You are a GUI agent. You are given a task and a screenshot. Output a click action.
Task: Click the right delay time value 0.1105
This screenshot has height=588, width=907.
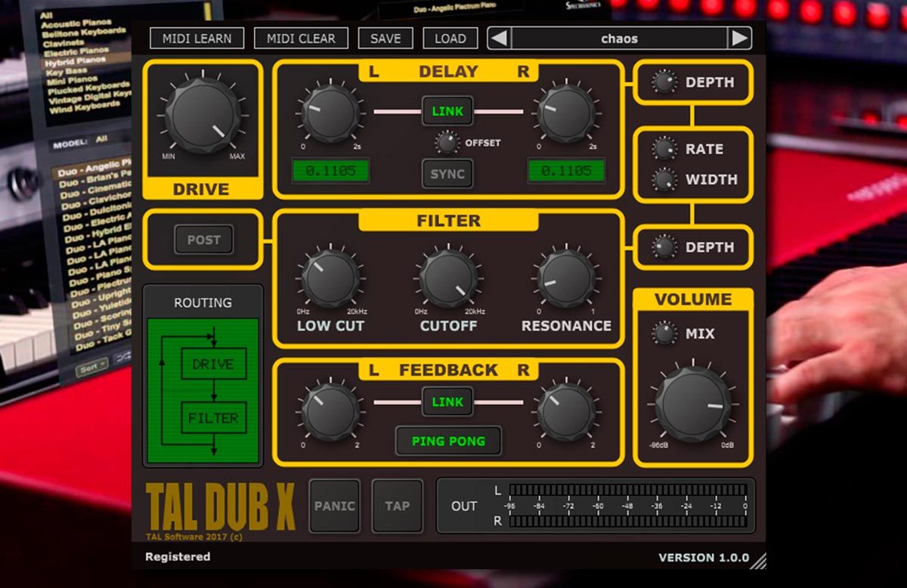[x=566, y=171]
